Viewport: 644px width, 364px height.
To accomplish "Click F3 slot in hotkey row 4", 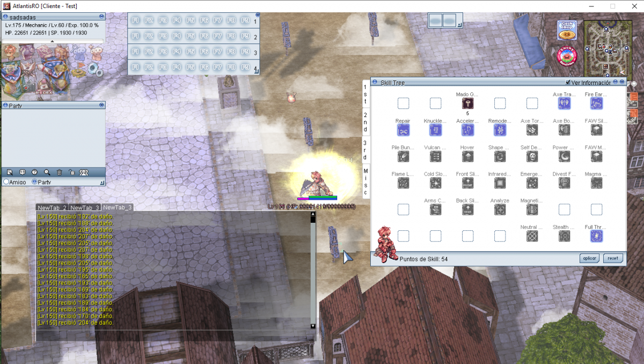I will point(163,68).
